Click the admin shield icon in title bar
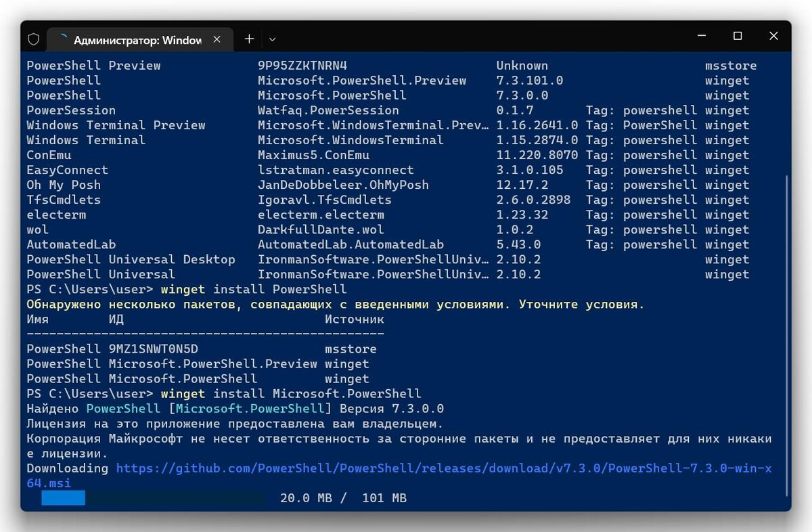The image size is (812, 532). [x=34, y=39]
